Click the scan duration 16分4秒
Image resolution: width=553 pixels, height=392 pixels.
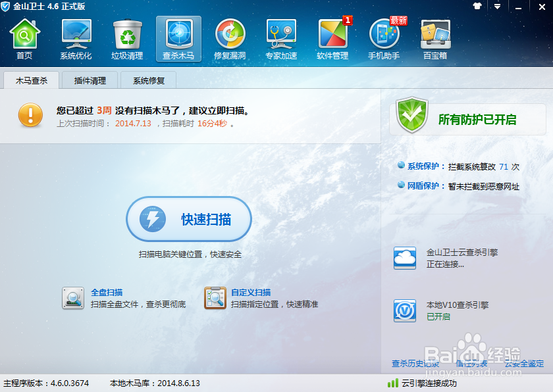(212, 124)
